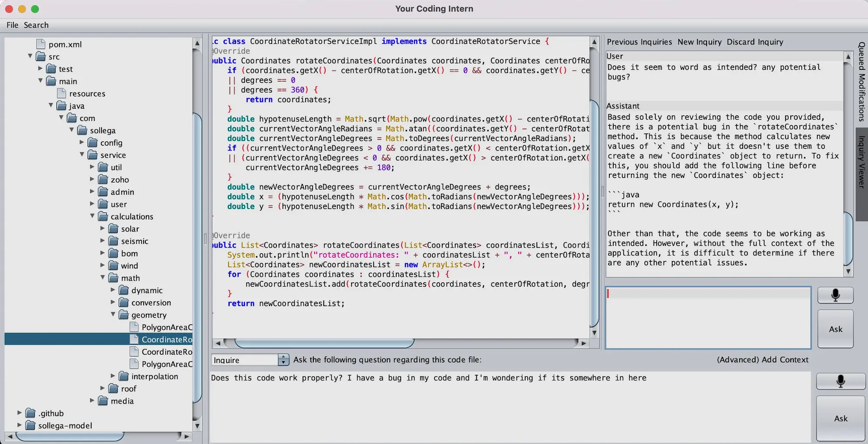Open the Inquire mode dropdown stepper
868x444 pixels.
click(283, 359)
